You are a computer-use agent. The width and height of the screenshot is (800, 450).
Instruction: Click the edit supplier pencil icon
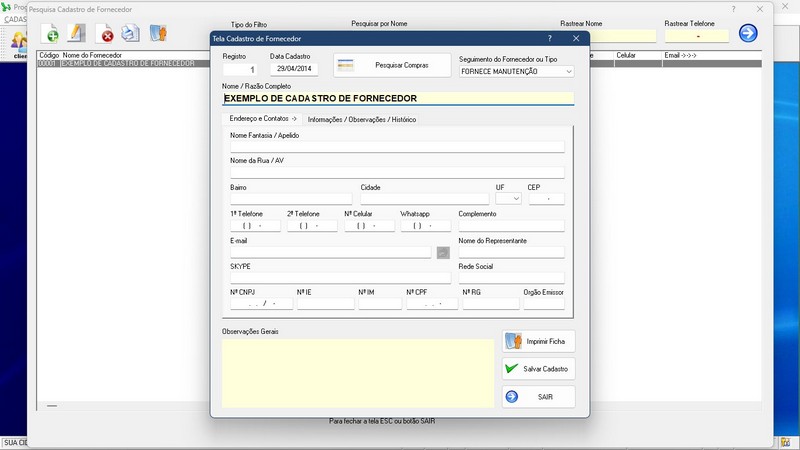77,34
